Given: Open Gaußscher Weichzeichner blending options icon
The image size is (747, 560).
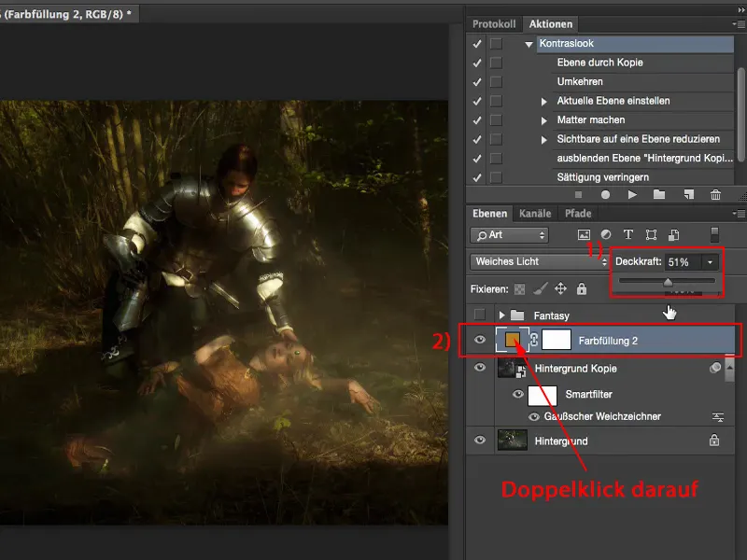Looking at the screenshot, I should coord(717,417).
